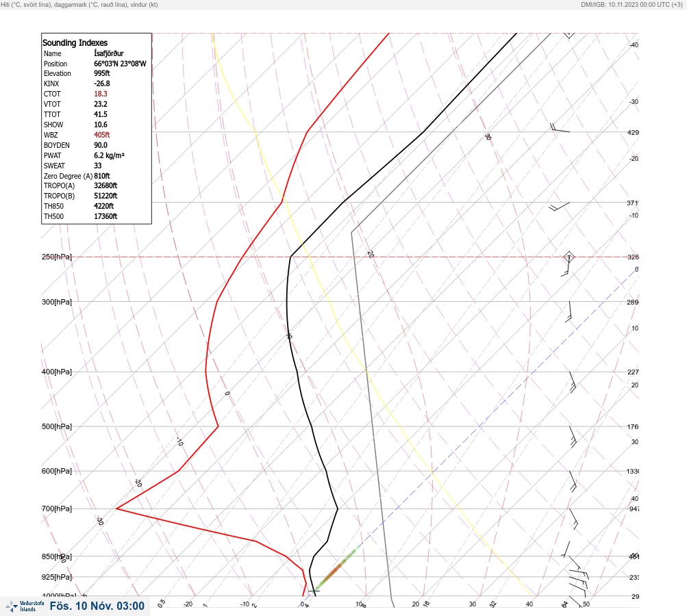Click the 'PWAT' index label

click(x=53, y=155)
